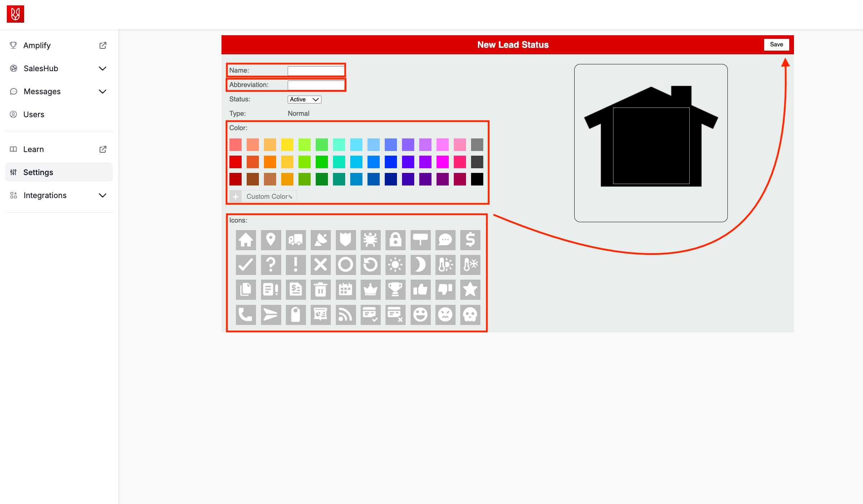Image resolution: width=863 pixels, height=504 pixels.
Task: Choose the X cross icon
Action: point(321,265)
